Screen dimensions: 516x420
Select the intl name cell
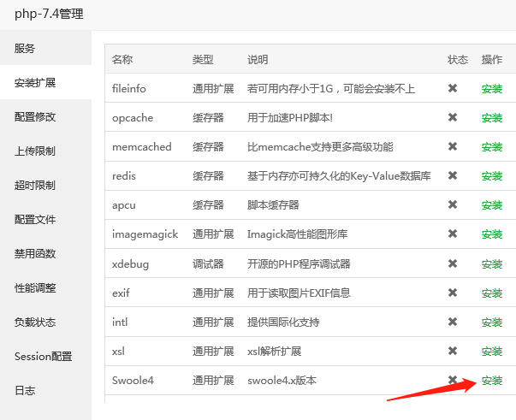click(120, 322)
